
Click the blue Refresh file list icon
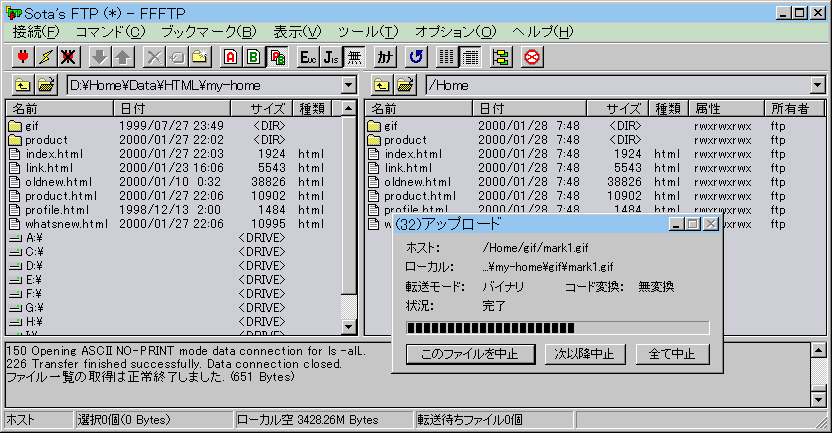pyautogui.click(x=417, y=57)
